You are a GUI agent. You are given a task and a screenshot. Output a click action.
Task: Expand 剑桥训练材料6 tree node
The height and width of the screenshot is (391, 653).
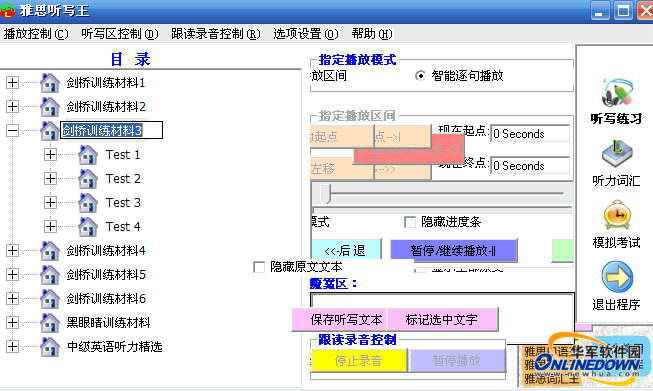(x=12, y=299)
